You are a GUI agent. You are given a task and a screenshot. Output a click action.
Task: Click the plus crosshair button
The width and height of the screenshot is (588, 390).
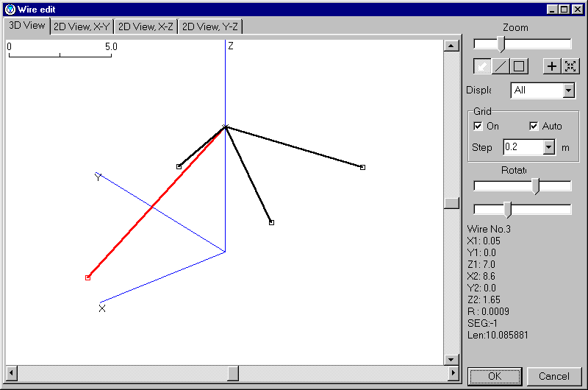(553, 66)
